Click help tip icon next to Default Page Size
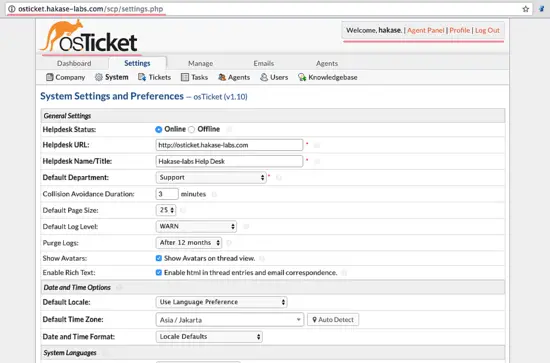 (183, 210)
